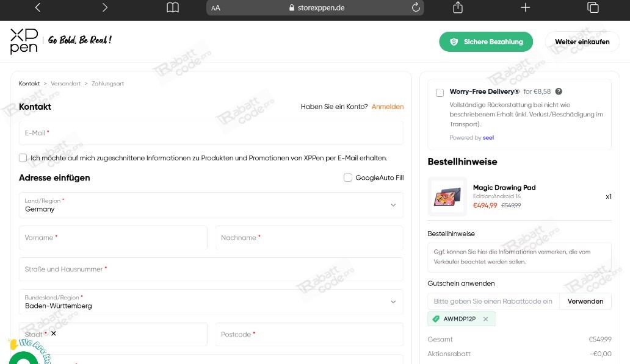Go forward with the browser forward arrow
The height and width of the screenshot is (364, 630).
(x=105, y=7)
